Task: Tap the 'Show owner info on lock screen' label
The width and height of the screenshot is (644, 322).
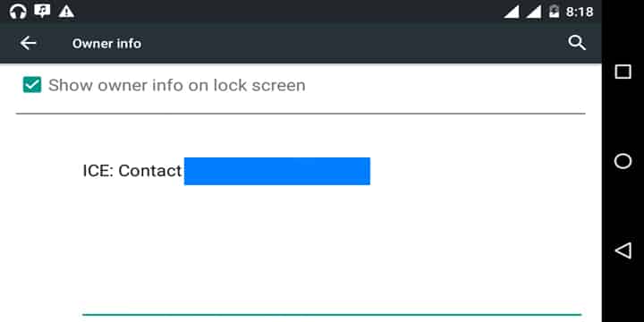Action: (176, 86)
